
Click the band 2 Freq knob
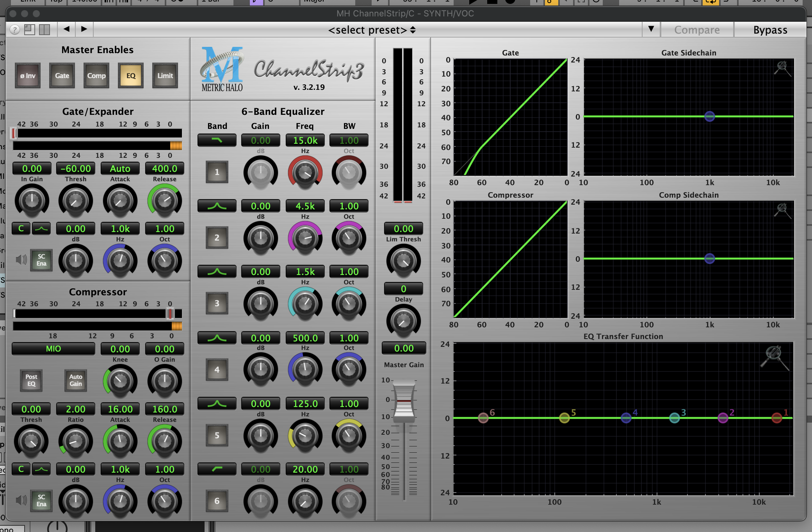pyautogui.click(x=305, y=237)
